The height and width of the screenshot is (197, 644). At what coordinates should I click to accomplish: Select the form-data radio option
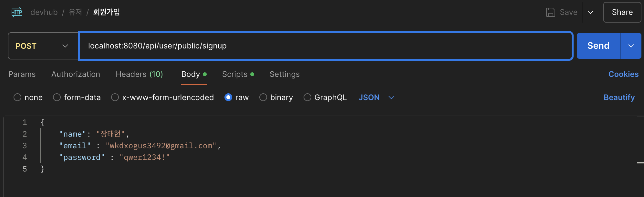pyautogui.click(x=57, y=97)
